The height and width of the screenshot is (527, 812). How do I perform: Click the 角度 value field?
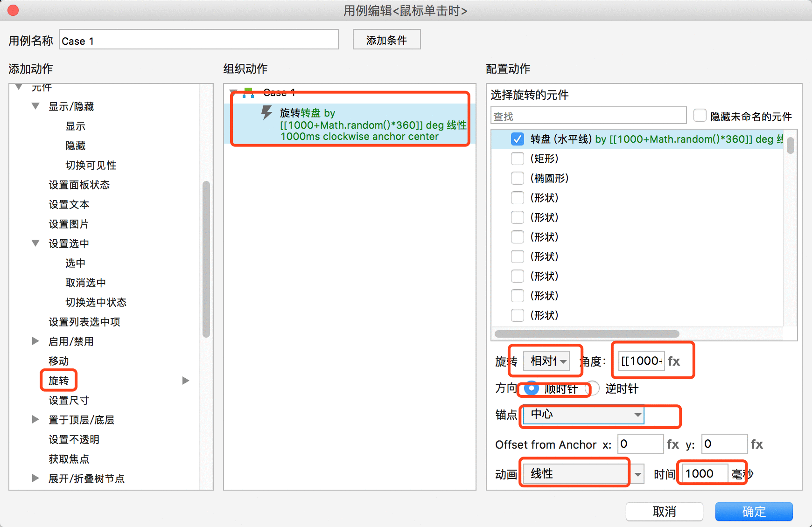tap(642, 361)
